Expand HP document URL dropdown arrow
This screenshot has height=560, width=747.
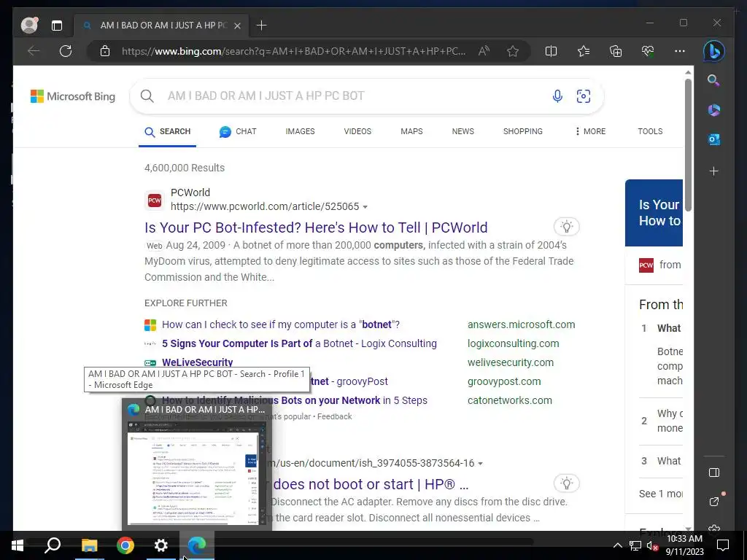pos(480,464)
